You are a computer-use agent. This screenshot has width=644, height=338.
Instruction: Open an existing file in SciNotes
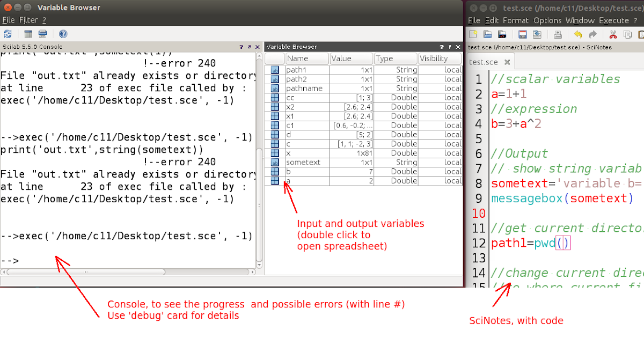(487, 33)
